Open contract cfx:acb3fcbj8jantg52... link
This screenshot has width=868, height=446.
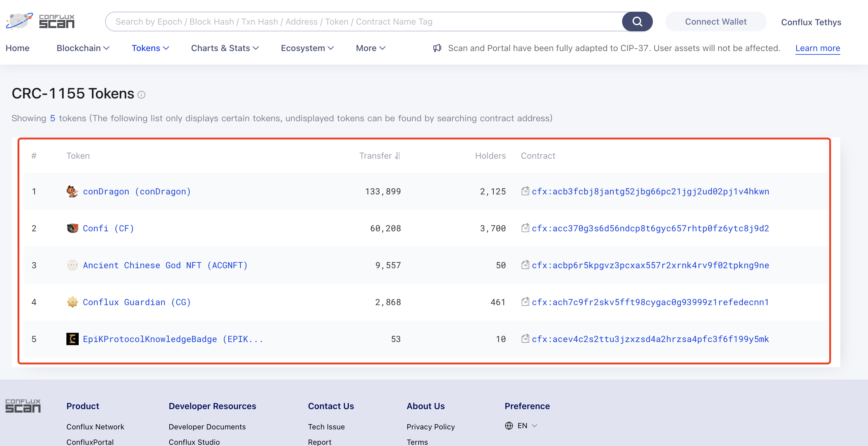pyautogui.click(x=650, y=192)
